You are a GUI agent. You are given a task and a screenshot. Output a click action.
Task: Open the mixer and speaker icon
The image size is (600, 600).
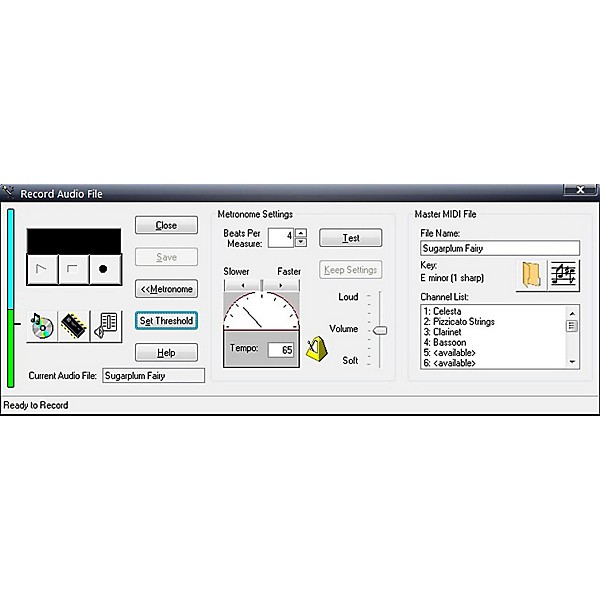(x=106, y=326)
